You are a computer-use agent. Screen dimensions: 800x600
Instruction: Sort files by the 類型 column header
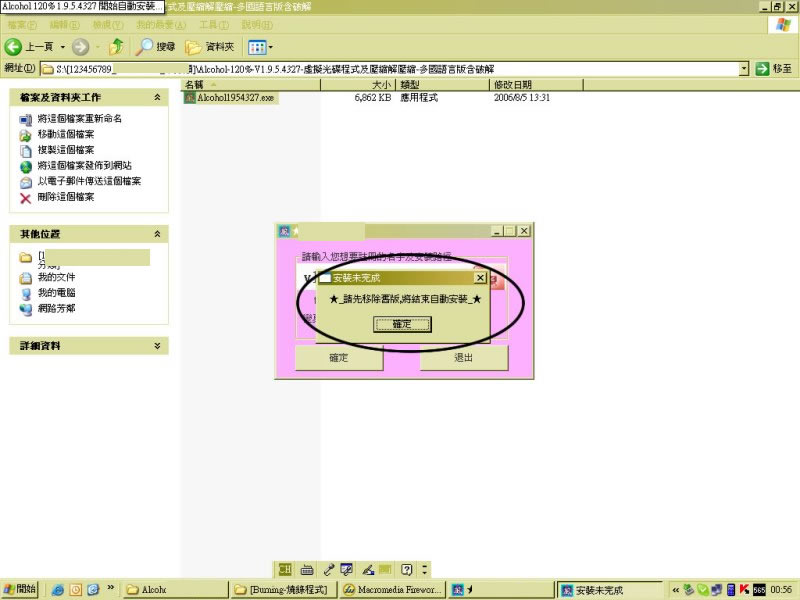click(x=442, y=85)
